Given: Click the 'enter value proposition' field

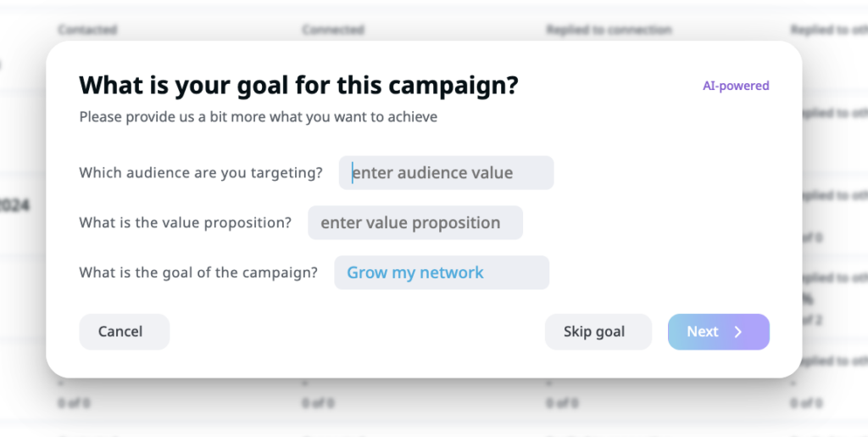Looking at the screenshot, I should point(415,223).
